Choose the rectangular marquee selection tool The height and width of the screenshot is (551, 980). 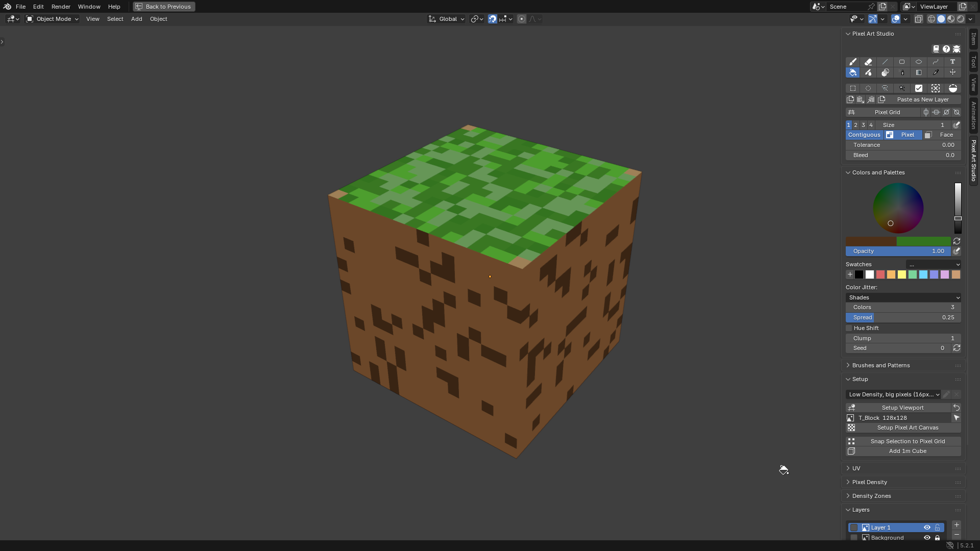(852, 88)
